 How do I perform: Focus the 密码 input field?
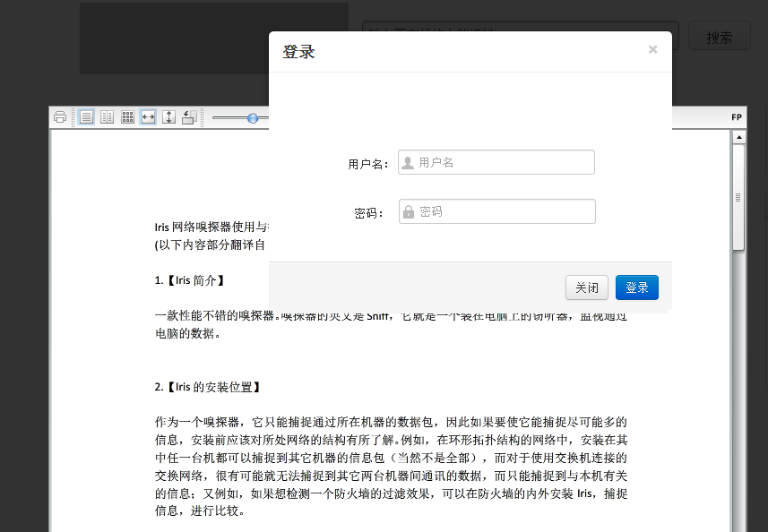coord(497,211)
